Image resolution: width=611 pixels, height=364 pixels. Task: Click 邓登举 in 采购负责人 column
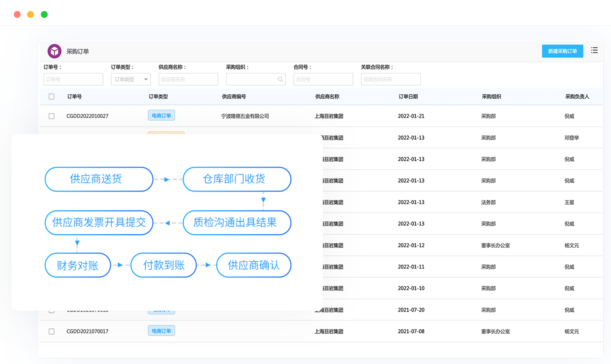pyautogui.click(x=571, y=138)
